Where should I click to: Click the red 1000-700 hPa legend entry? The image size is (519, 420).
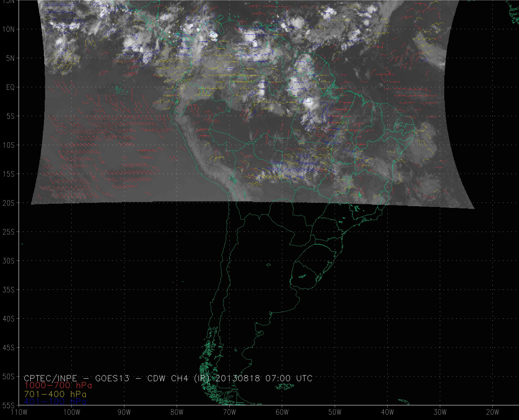tap(58, 385)
